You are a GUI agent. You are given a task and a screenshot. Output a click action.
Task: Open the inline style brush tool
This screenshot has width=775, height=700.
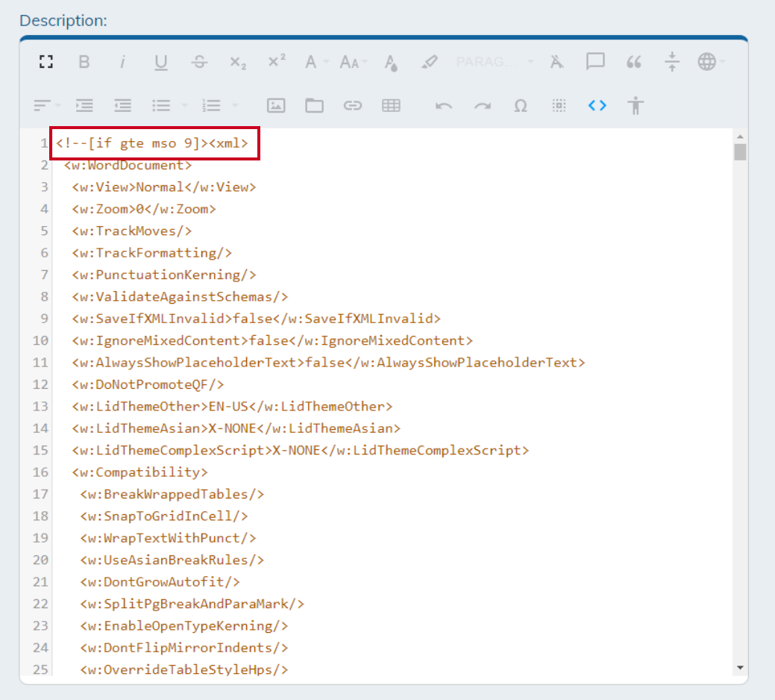429,62
